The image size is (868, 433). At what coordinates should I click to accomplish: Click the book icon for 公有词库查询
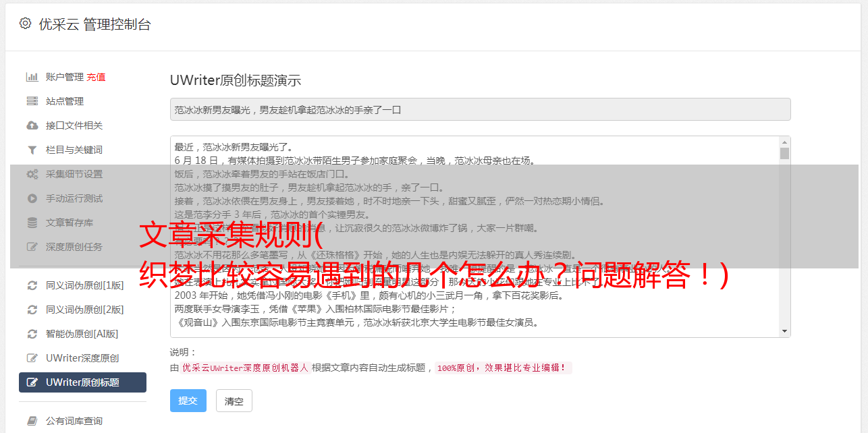[32, 421]
